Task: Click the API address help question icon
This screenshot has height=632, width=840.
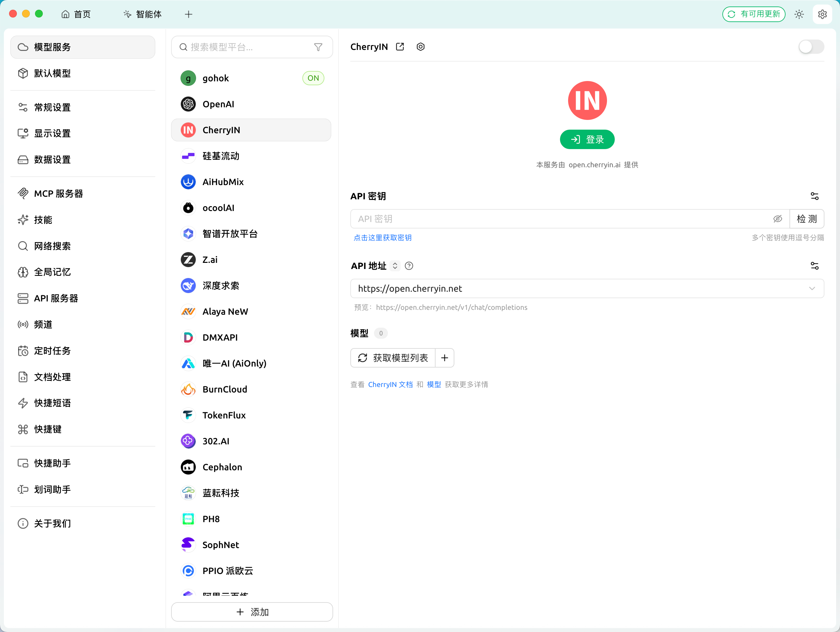Action: point(409,266)
